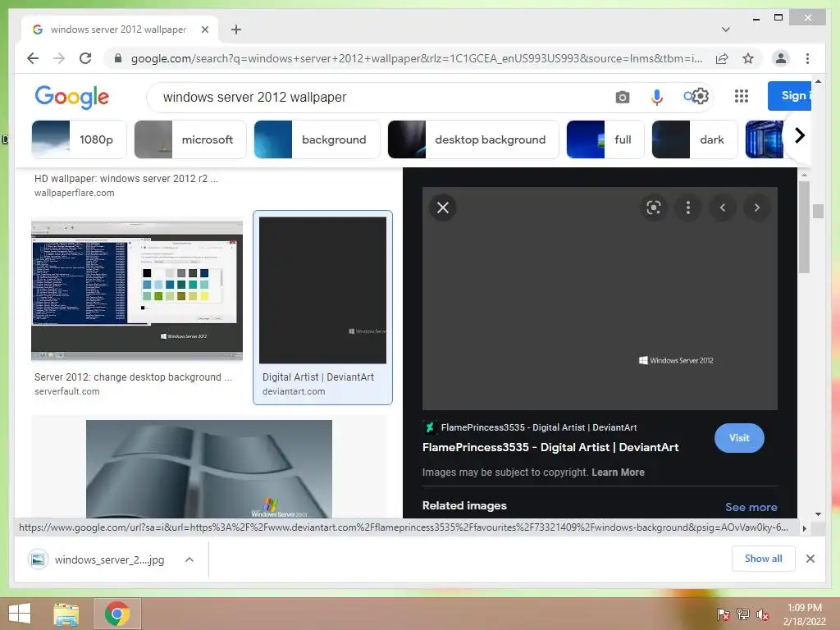
Task: Open File Explorer from the taskbar
Action: [x=66, y=614]
